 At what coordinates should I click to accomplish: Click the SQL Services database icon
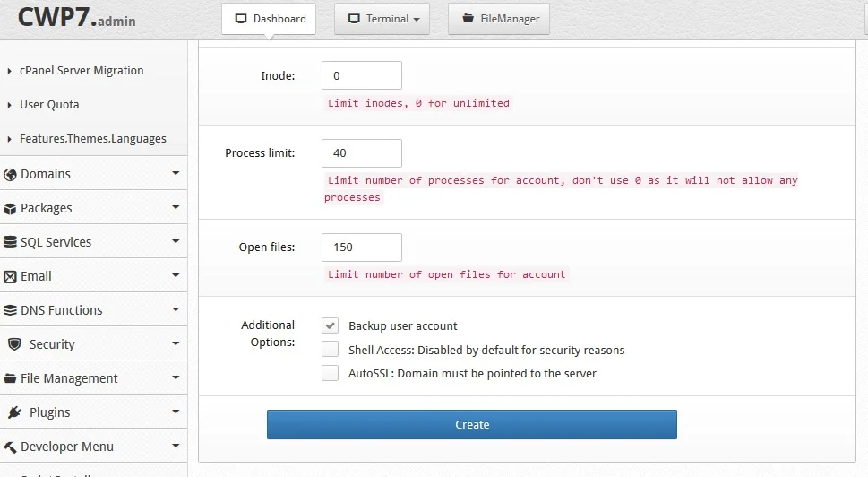[10, 242]
